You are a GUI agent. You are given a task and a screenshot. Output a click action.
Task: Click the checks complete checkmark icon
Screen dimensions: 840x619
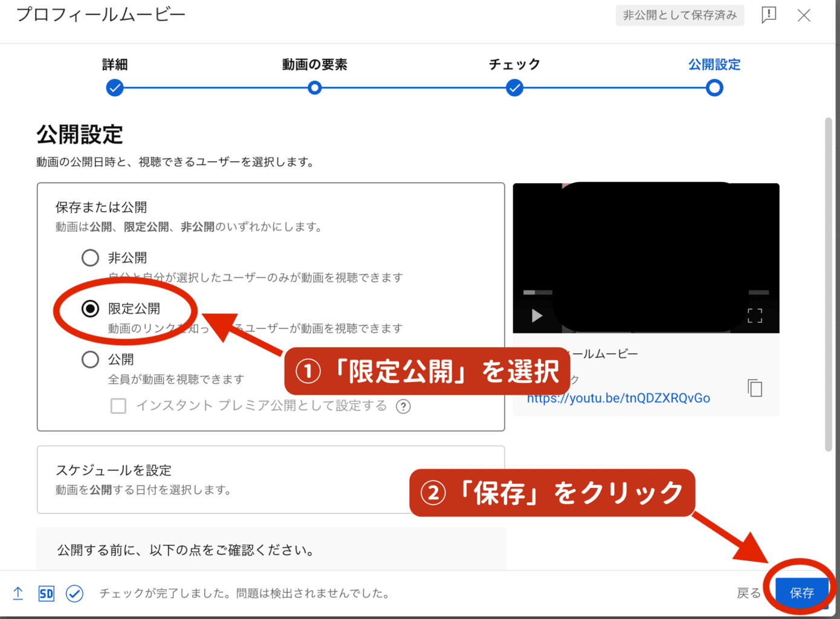pos(74,594)
